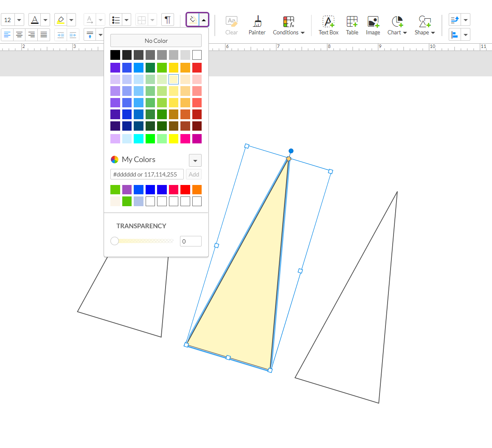Insert an Image from toolbar
492x448 pixels.
(x=373, y=25)
